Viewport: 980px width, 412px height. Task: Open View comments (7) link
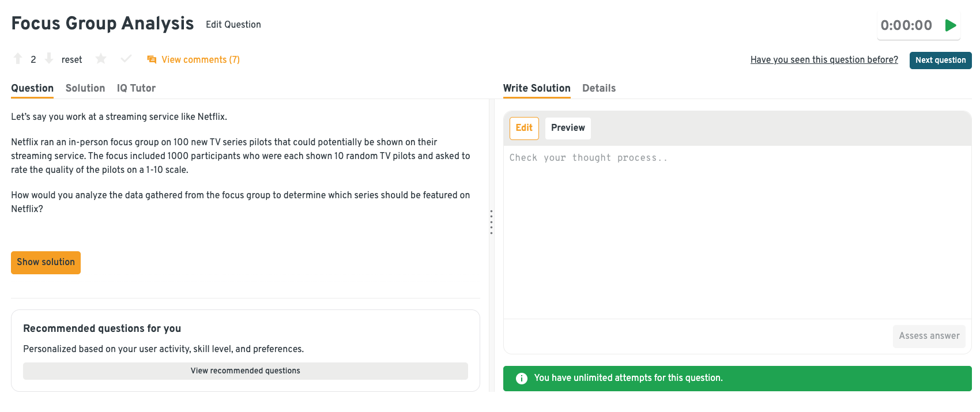(x=200, y=59)
